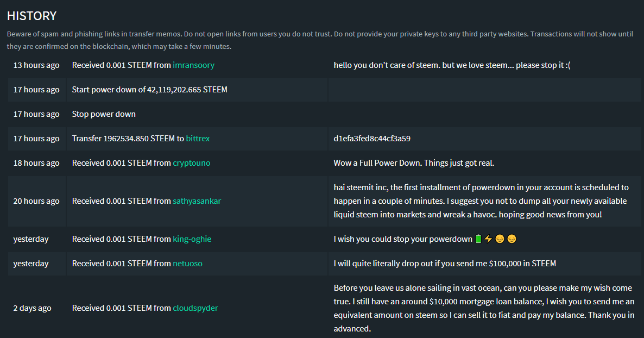Click the Start power down transaction entry
Image resolution: width=644 pixels, height=338 pixels.
tap(149, 90)
